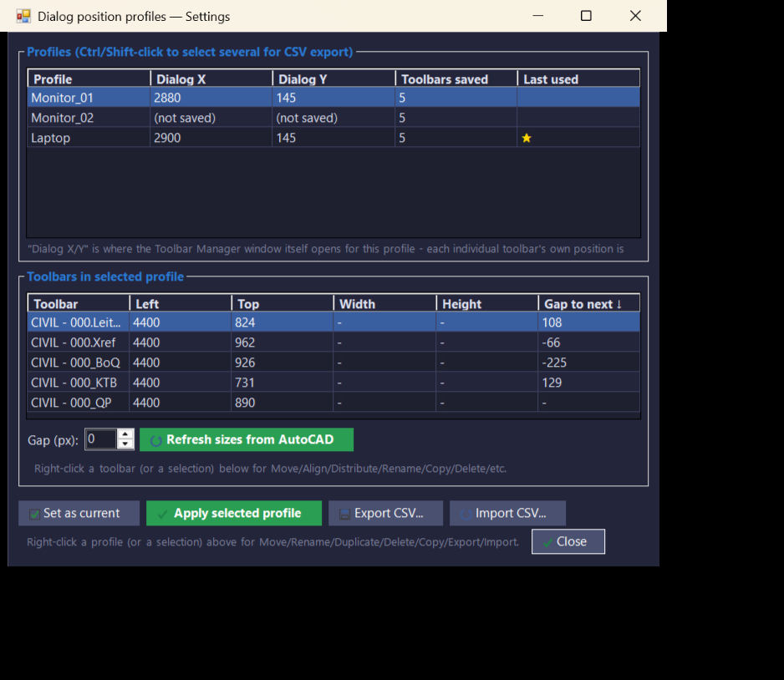Screen dimensions: 784x680
Task: Sort by Dialog X column header
Action: click(211, 79)
